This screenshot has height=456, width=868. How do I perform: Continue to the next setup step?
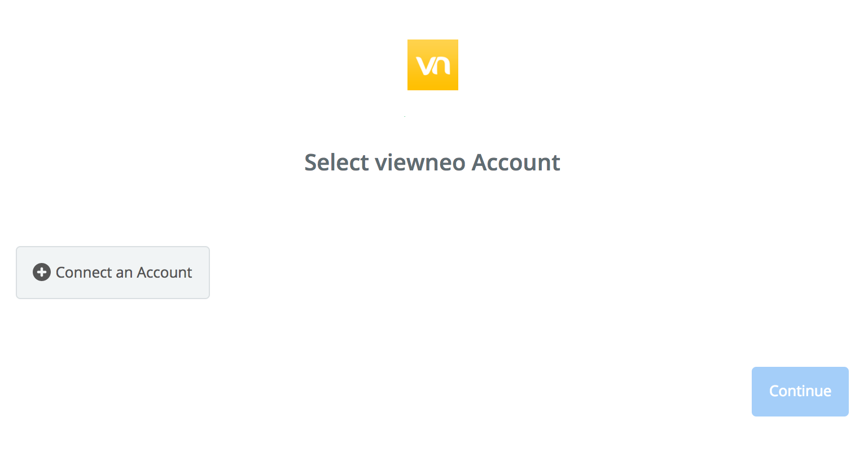pyautogui.click(x=800, y=392)
